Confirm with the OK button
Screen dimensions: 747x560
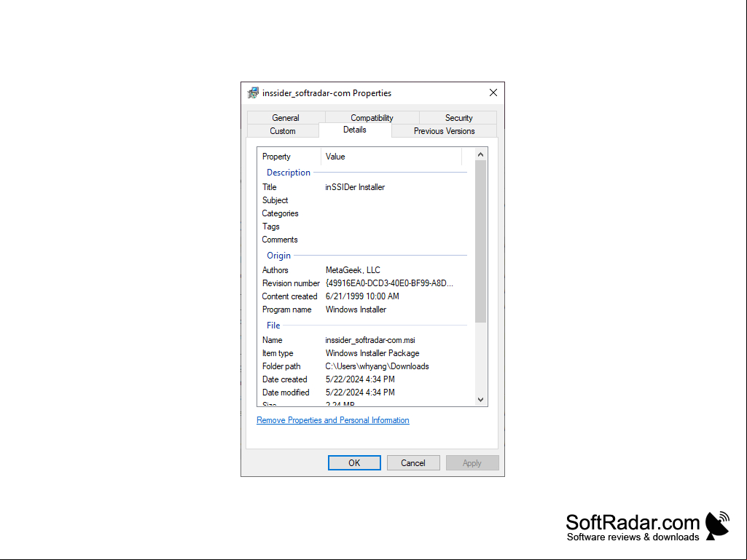click(x=354, y=463)
